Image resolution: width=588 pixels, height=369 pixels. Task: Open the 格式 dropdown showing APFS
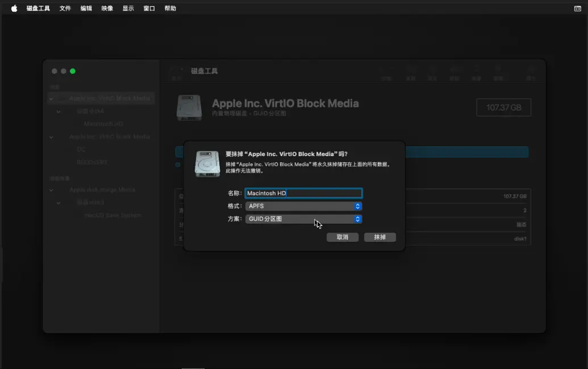coord(303,206)
